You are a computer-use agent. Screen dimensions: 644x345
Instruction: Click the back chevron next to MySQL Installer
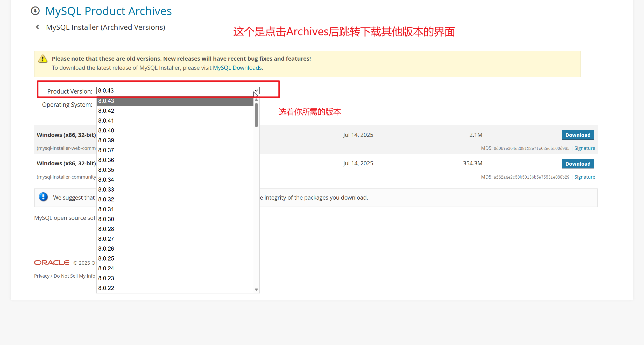click(38, 27)
